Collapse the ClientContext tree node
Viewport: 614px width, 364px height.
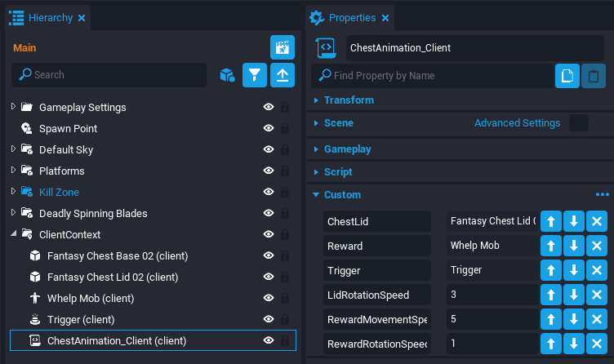(x=14, y=235)
